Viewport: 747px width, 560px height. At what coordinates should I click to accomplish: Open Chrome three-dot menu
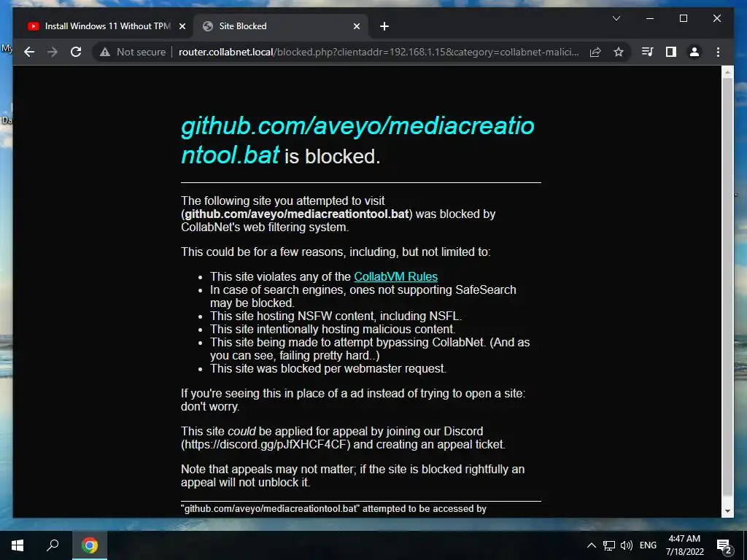click(x=718, y=52)
